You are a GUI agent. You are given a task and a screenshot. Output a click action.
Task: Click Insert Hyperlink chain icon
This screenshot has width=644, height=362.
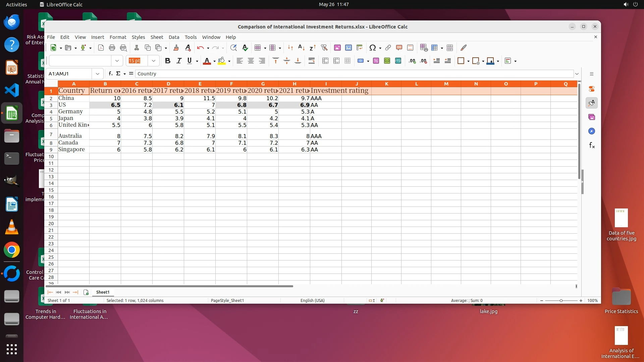(388, 48)
